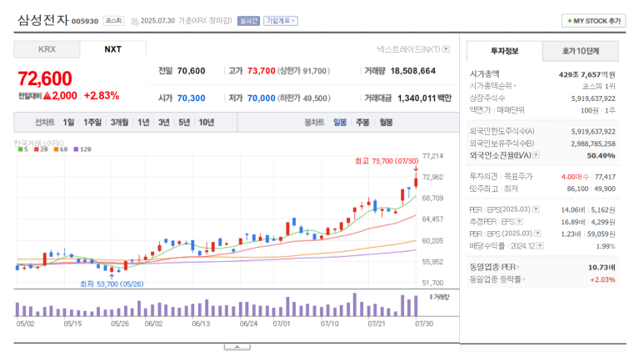Open help icon next to 넥스트레이드(NXT)
644x352 pixels.
point(446,49)
